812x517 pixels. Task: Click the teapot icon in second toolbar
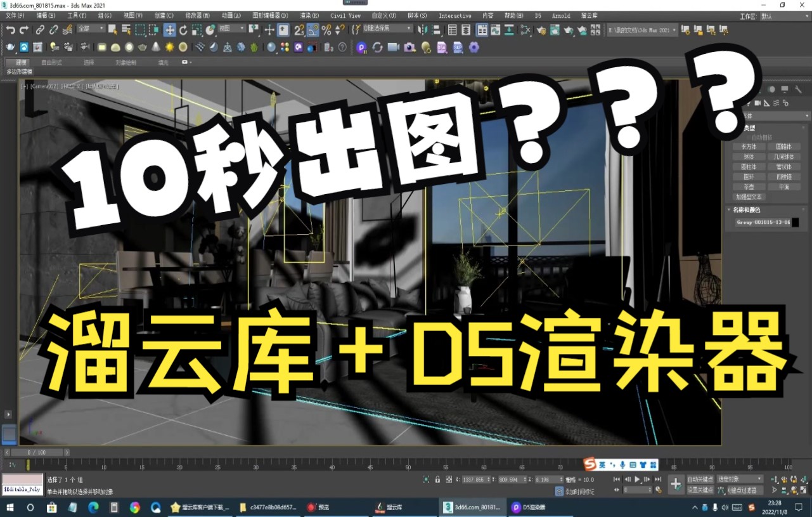click(x=10, y=47)
